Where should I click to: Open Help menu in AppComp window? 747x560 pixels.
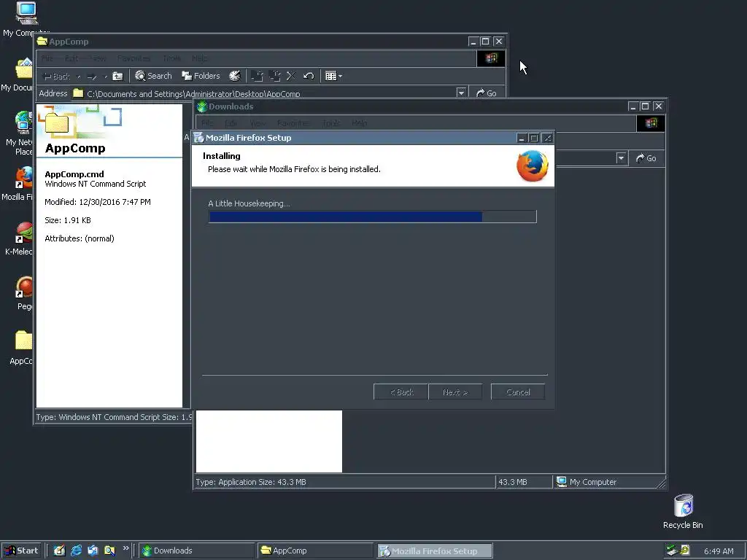(x=200, y=58)
